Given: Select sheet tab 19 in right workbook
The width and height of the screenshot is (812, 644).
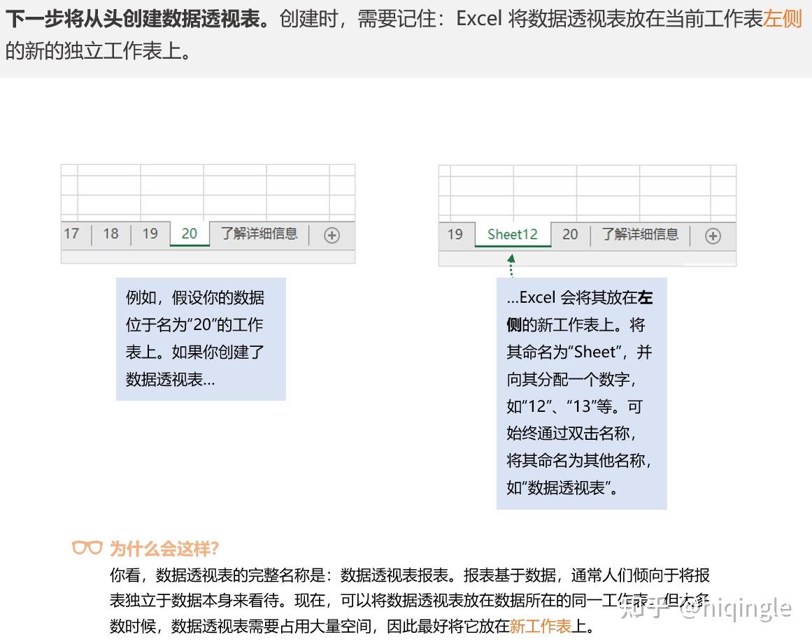Looking at the screenshot, I should (455, 234).
